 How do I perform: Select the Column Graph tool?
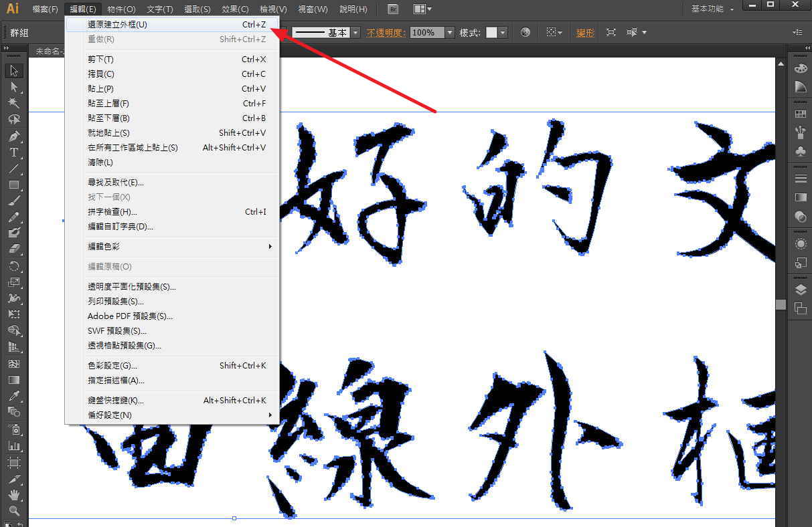point(14,445)
